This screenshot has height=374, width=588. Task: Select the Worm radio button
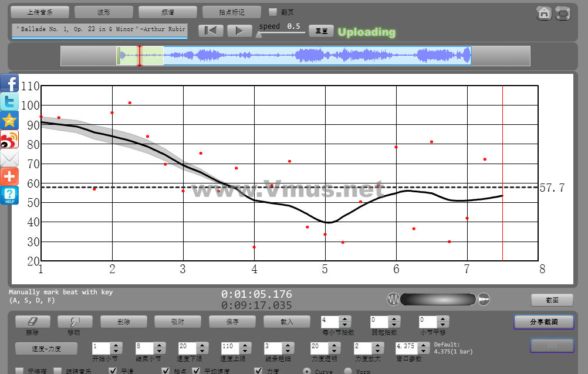click(x=348, y=371)
